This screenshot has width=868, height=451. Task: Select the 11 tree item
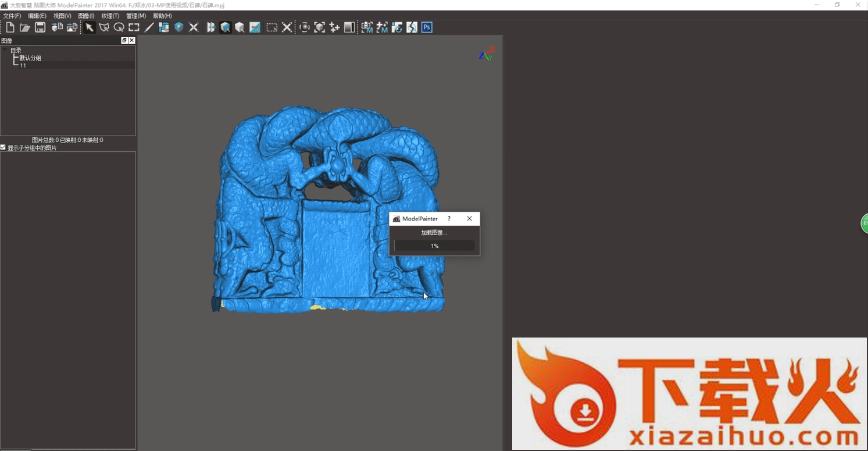click(x=23, y=66)
